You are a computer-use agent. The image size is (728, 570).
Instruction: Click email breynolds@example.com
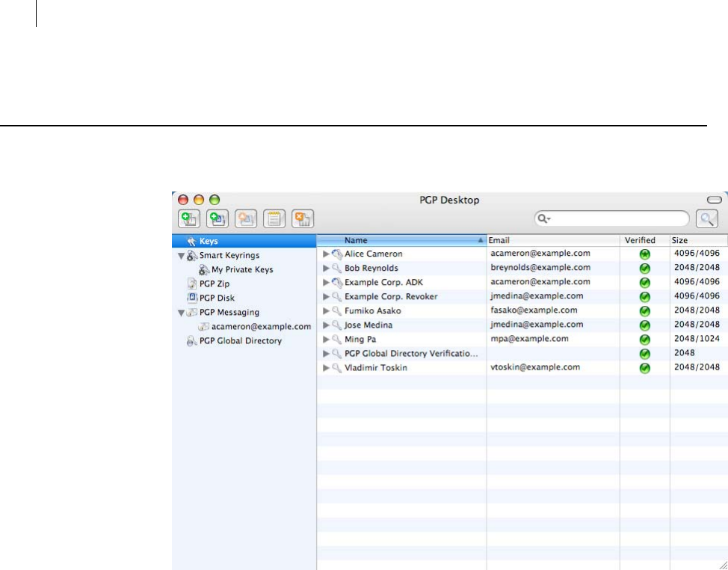click(x=540, y=268)
